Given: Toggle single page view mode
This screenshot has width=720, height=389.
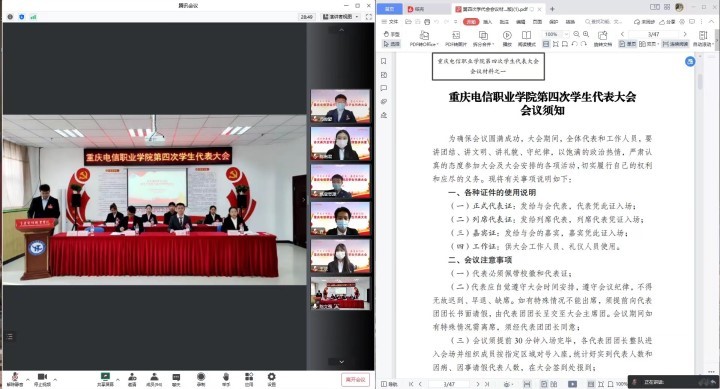Looking at the screenshot, I should tap(627, 44).
